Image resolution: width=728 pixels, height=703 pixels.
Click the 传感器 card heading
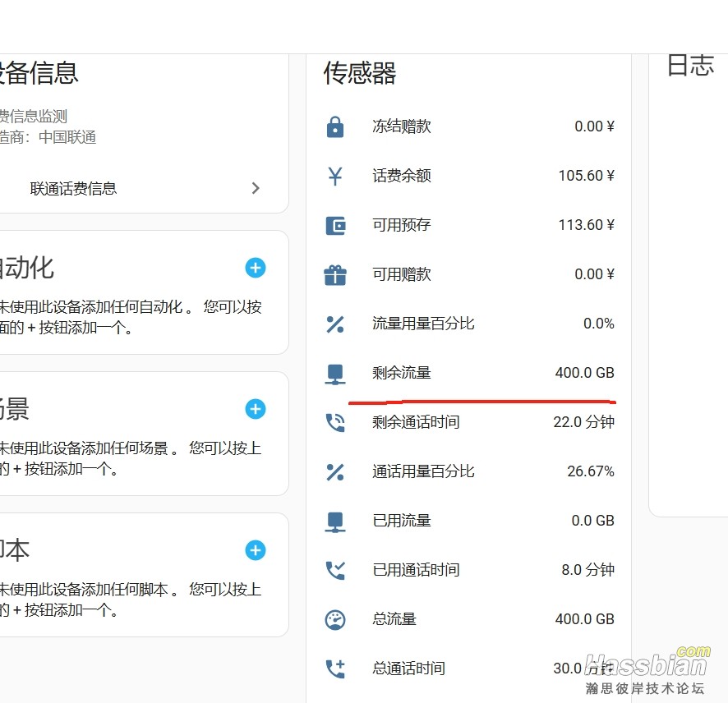[360, 73]
